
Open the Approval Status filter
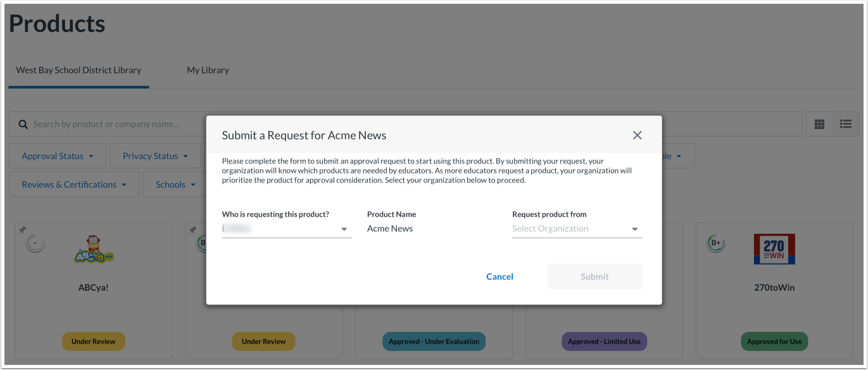(x=58, y=156)
